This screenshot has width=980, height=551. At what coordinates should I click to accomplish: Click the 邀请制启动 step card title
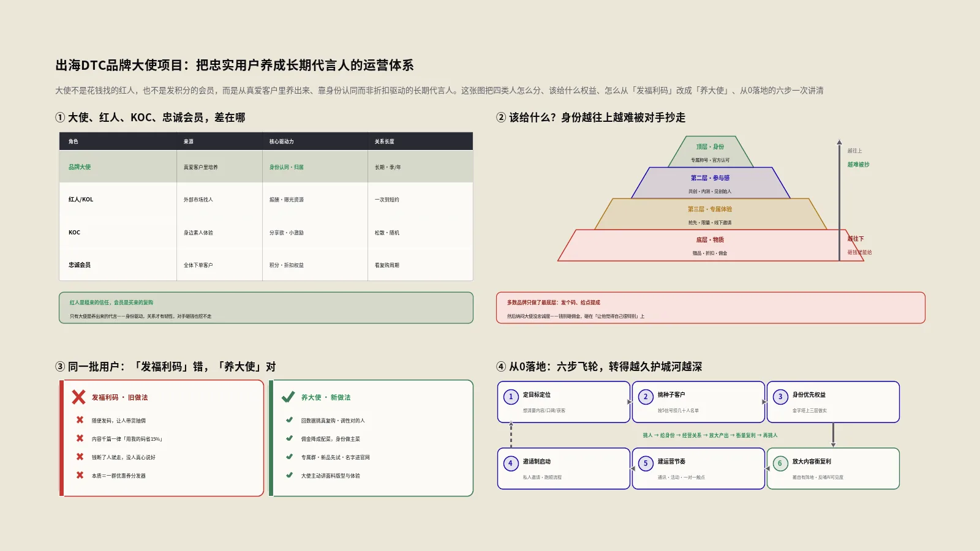tap(537, 462)
